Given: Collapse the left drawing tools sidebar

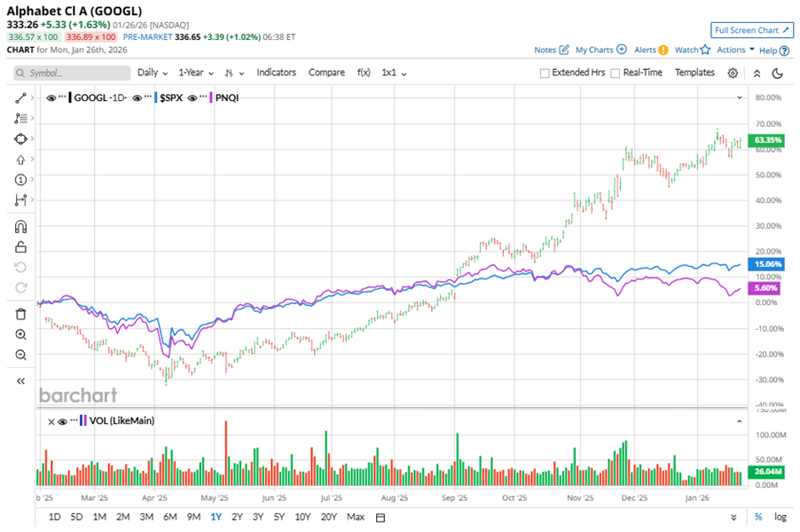Looking at the screenshot, I should (x=21, y=380).
